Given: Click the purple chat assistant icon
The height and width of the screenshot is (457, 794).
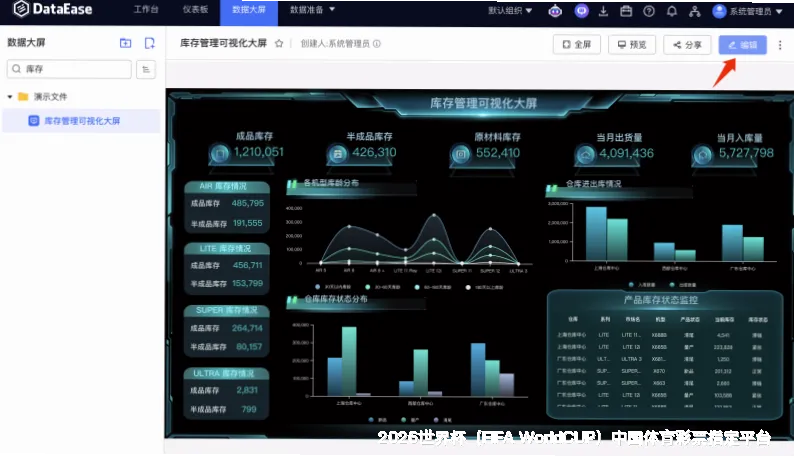Looking at the screenshot, I should tap(581, 11).
